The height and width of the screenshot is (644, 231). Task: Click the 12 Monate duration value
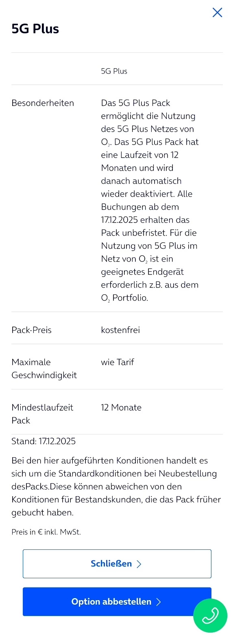(x=121, y=407)
